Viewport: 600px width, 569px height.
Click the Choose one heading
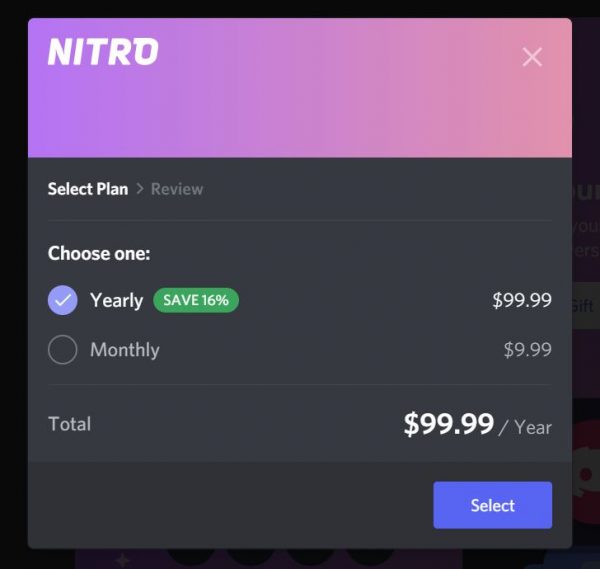(99, 253)
